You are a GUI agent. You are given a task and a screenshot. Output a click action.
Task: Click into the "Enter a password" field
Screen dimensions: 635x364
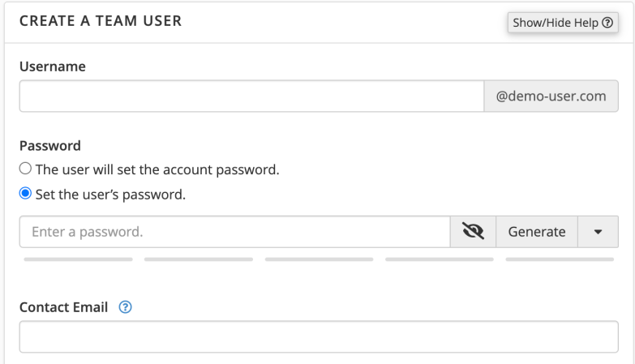(x=234, y=232)
